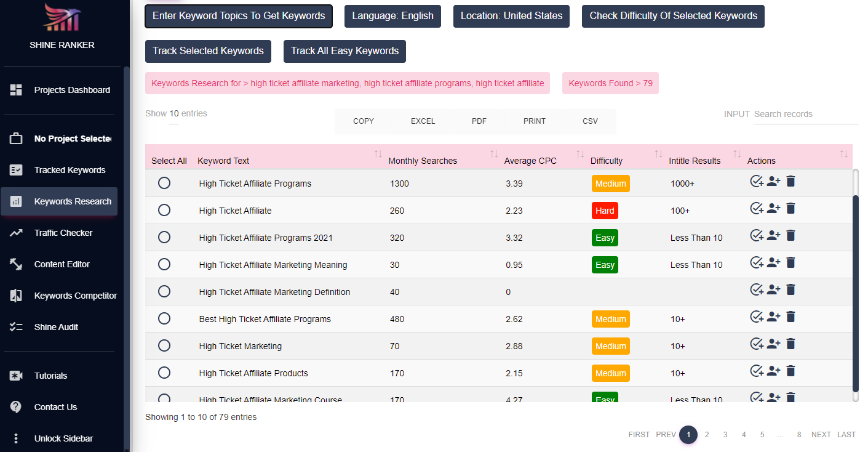Click the Search records input field

[x=806, y=114]
